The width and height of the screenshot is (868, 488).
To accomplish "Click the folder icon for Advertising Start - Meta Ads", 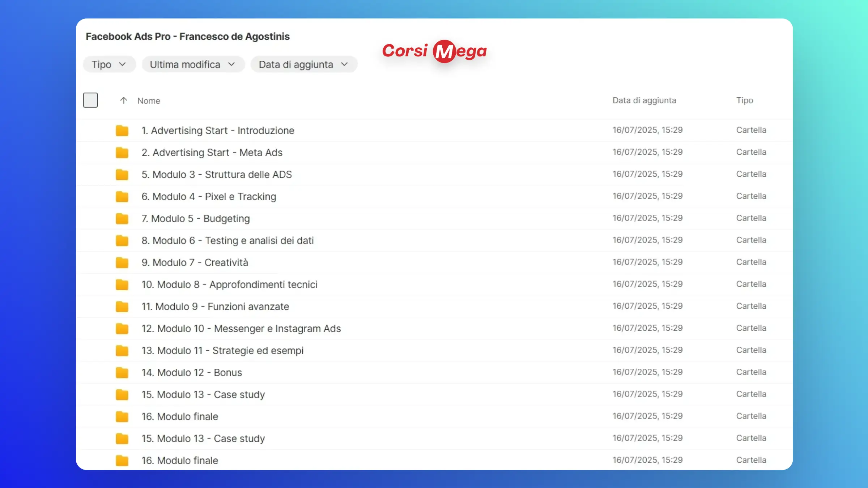I will (x=122, y=153).
